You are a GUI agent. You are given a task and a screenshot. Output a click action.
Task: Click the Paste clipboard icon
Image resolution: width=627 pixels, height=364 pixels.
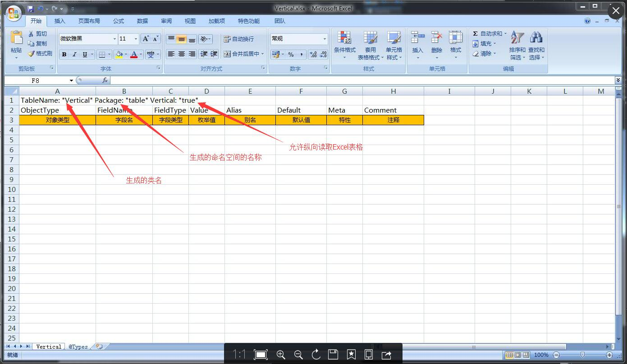[x=16, y=37]
